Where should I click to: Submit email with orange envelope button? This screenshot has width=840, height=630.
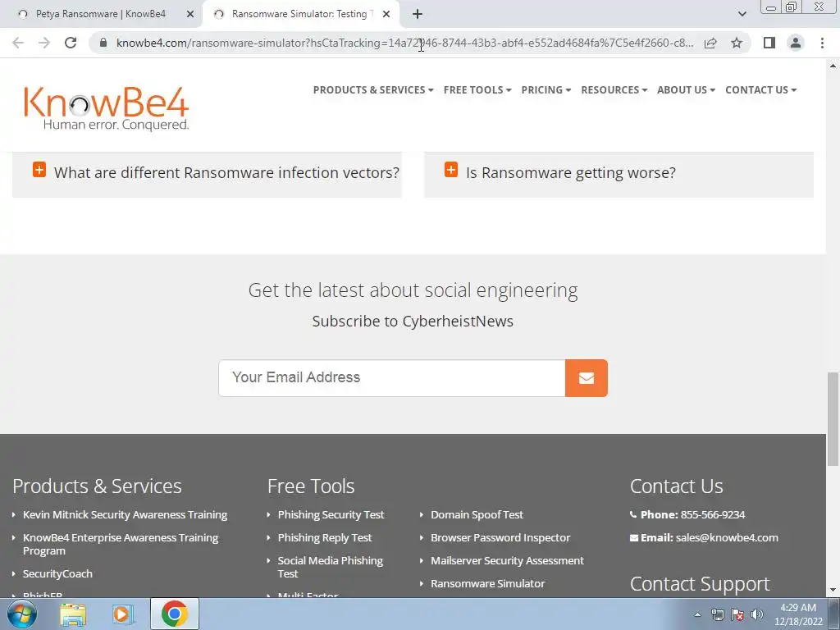[x=586, y=378]
